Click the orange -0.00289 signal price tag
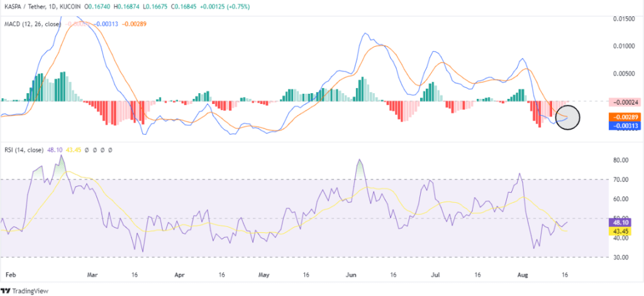The height and width of the screenshot is (296, 644). tap(625, 118)
